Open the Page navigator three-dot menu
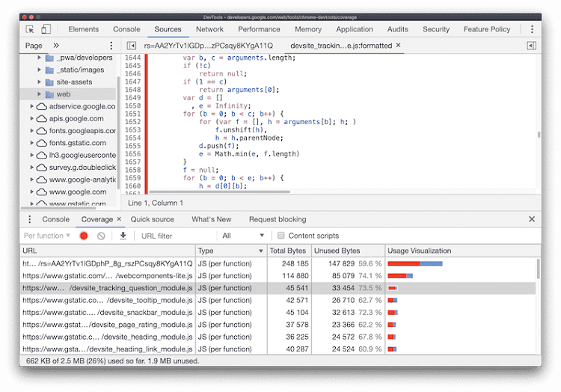 111,46
